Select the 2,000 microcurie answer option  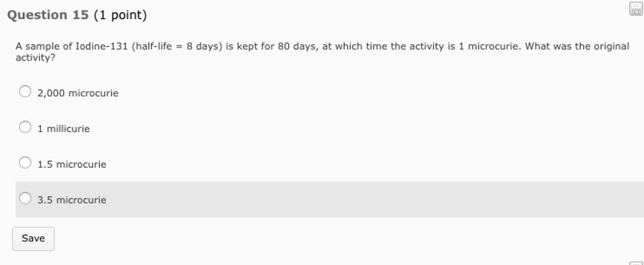click(25, 91)
